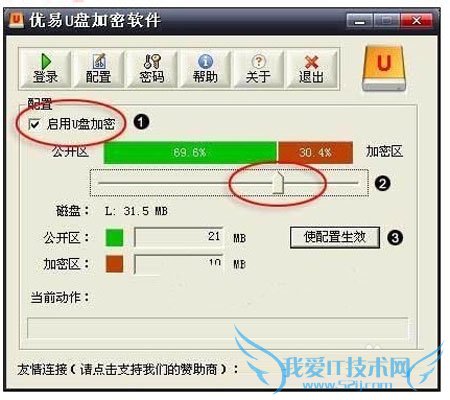Click the orange 加密区 color swatch
Viewport: 450px width, 400px height.
point(114,264)
